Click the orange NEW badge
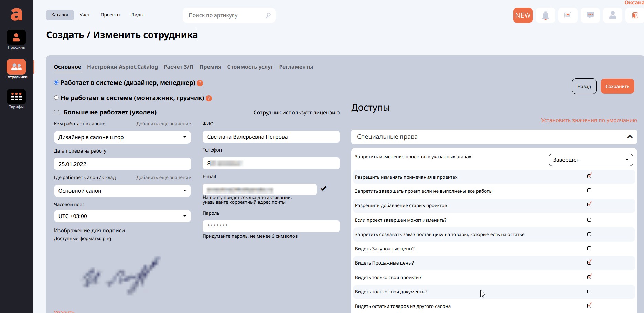Image resolution: width=644 pixels, height=313 pixels. tap(523, 15)
